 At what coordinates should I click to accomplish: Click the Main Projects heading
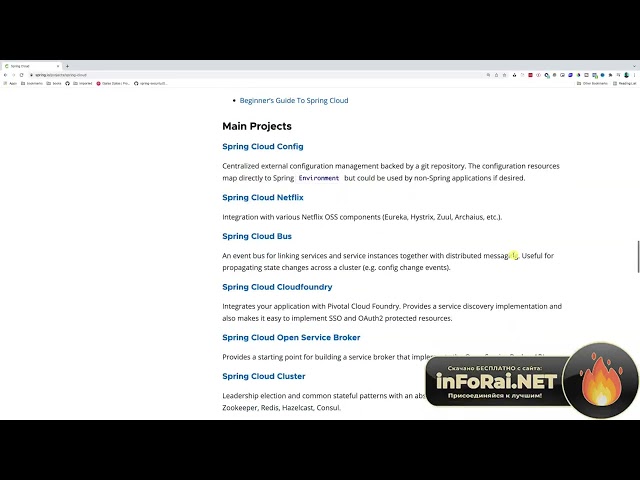257,126
